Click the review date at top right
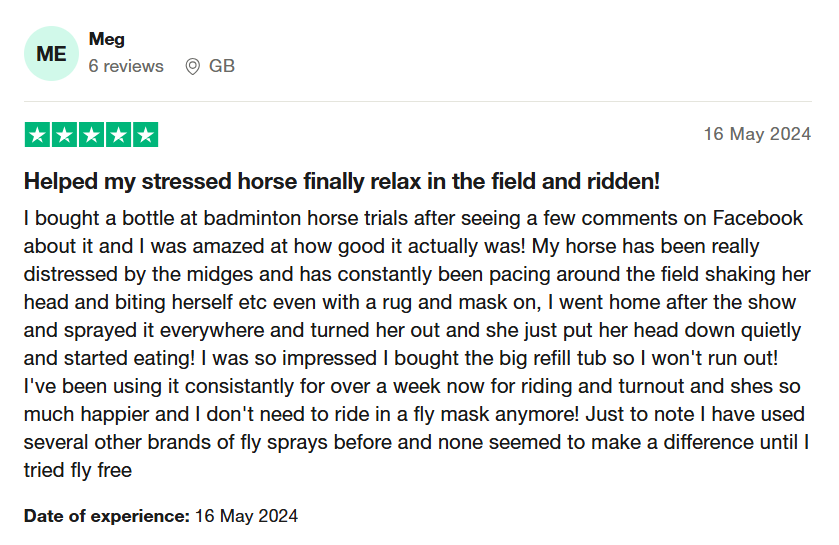The height and width of the screenshot is (545, 839). 757,135
